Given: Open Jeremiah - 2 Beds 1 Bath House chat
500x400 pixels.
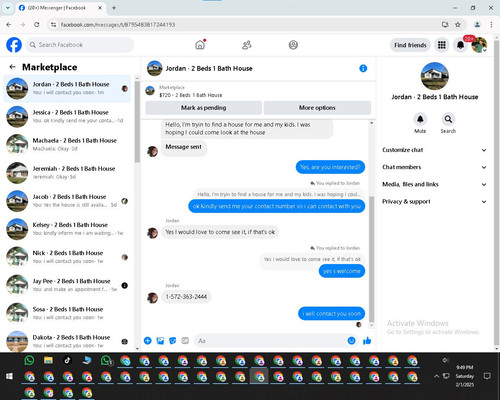Looking at the screenshot, I should 67,173.
